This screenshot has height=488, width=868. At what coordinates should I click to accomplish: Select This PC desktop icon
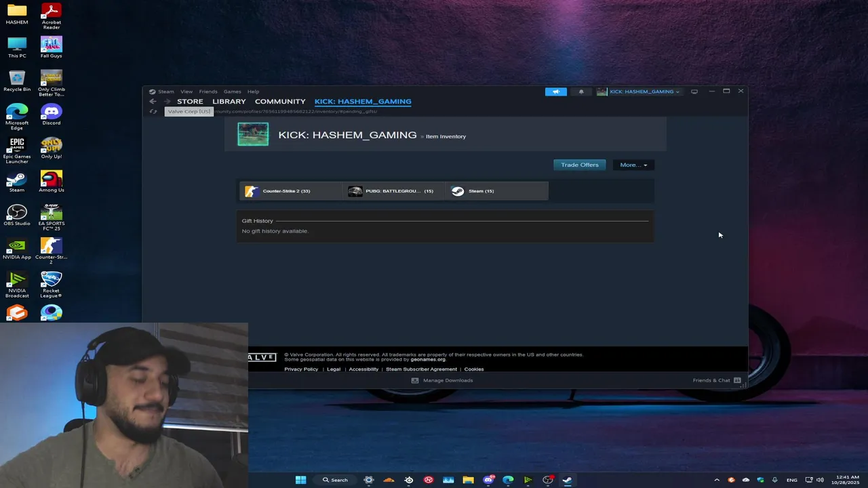tap(17, 47)
